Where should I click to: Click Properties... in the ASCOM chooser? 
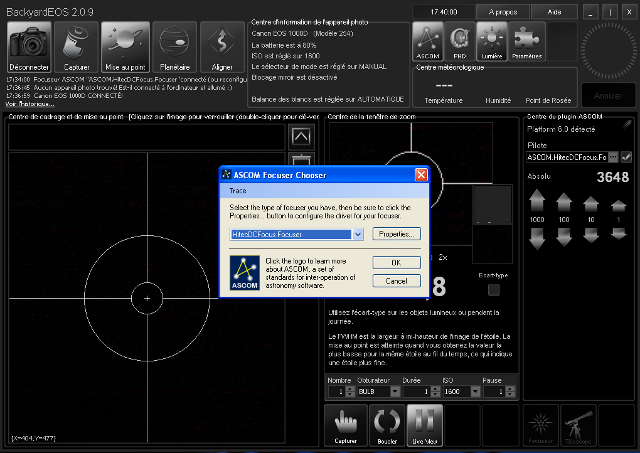[x=396, y=234]
